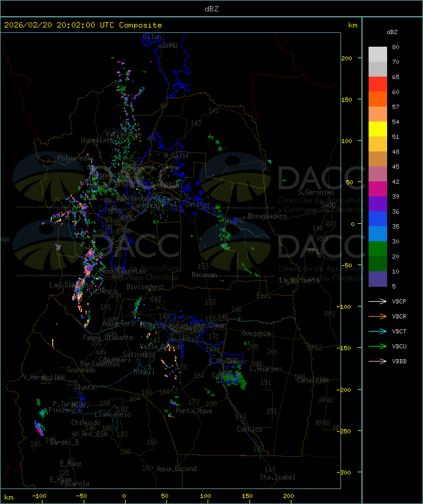This screenshot has width=423, height=504.
Task: Click the L.Huarpes place label
Action: [x=266, y=369]
